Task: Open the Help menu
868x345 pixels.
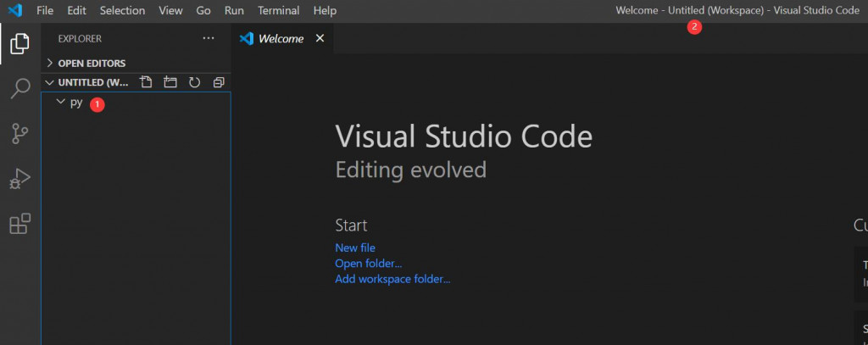Action: click(325, 10)
